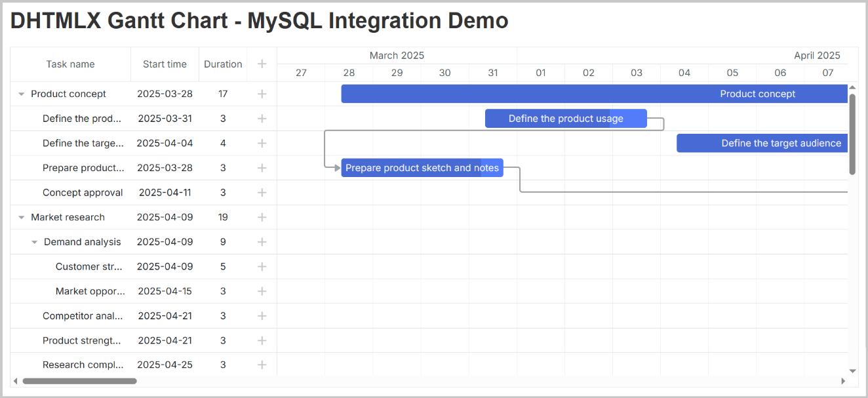
Task: Select the Market research row name
Action: [x=68, y=217]
